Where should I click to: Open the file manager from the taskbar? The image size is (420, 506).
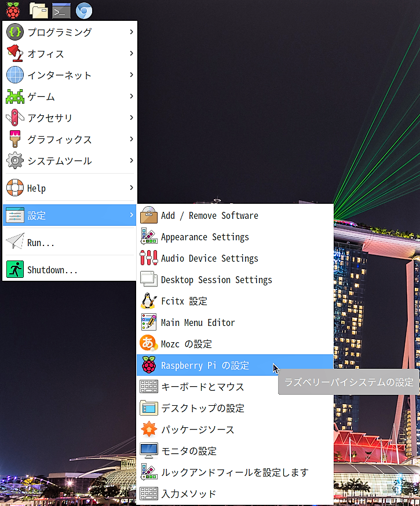[x=39, y=10]
